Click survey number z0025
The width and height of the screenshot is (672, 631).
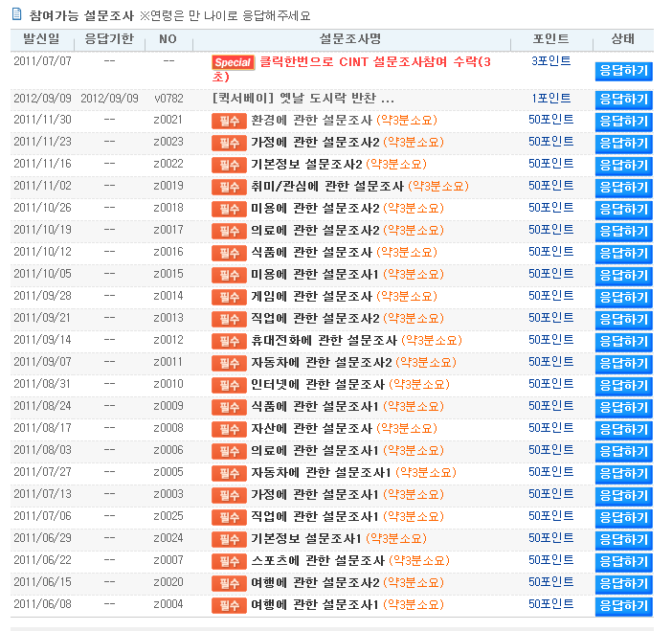coord(168,516)
